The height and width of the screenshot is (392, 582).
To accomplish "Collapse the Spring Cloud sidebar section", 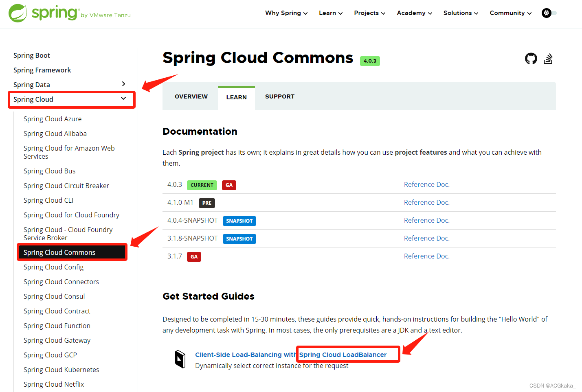I will click(x=123, y=99).
